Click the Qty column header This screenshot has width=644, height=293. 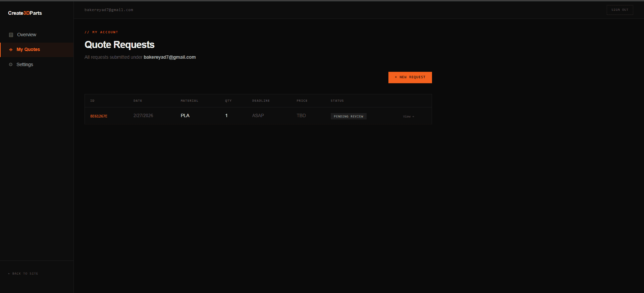click(228, 101)
